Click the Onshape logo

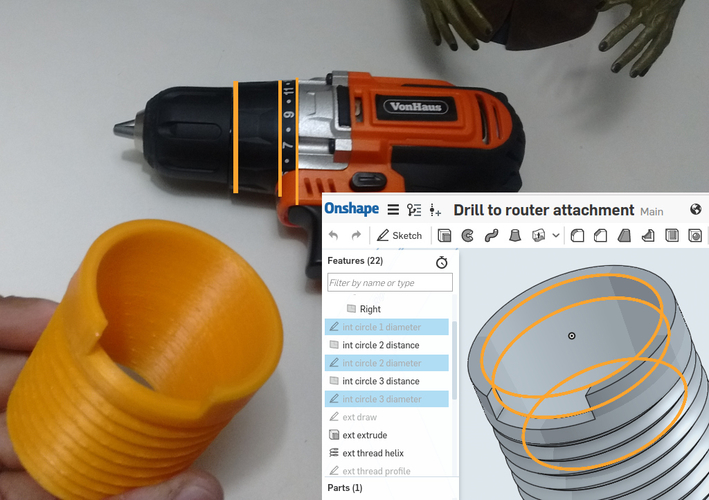point(352,209)
